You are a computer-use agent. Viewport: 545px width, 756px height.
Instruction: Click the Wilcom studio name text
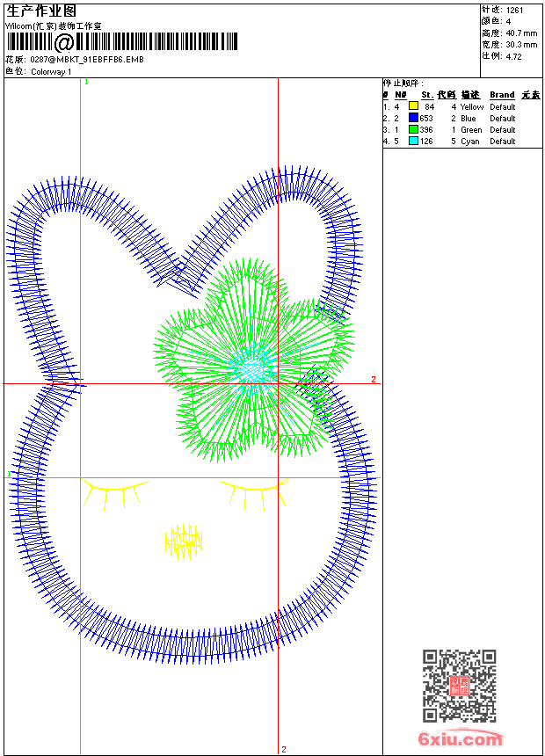pyautogui.click(x=54, y=26)
